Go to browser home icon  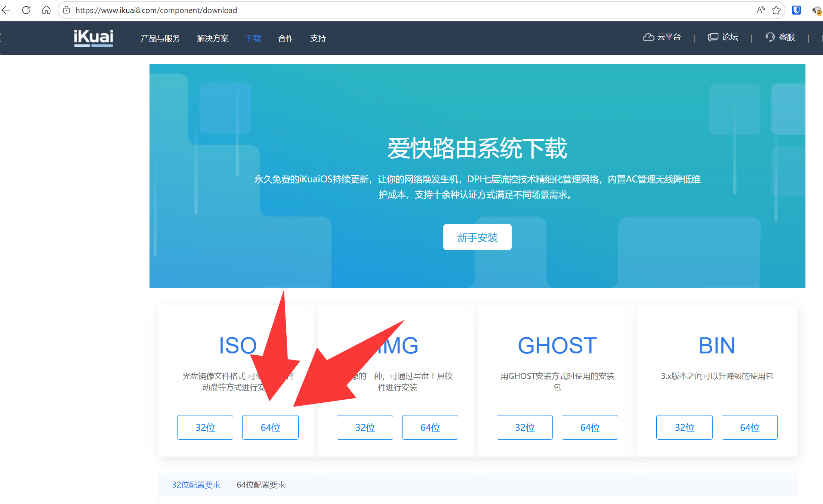(x=46, y=10)
